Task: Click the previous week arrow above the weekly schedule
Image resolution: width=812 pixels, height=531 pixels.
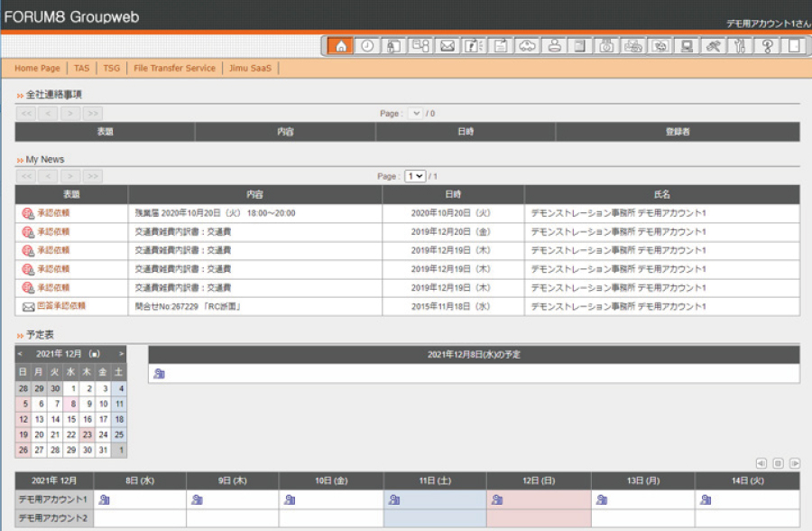Action: pyautogui.click(x=761, y=463)
